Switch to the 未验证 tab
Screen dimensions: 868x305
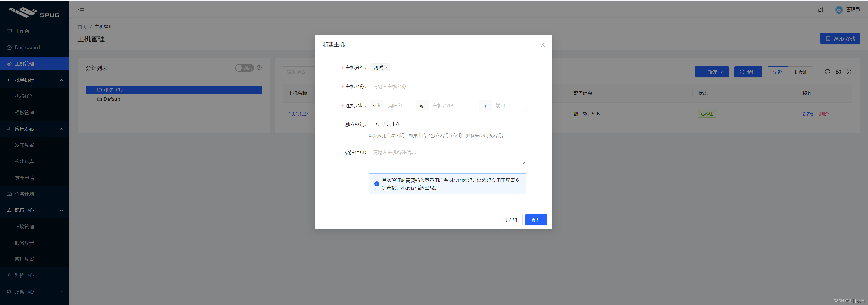(x=800, y=72)
